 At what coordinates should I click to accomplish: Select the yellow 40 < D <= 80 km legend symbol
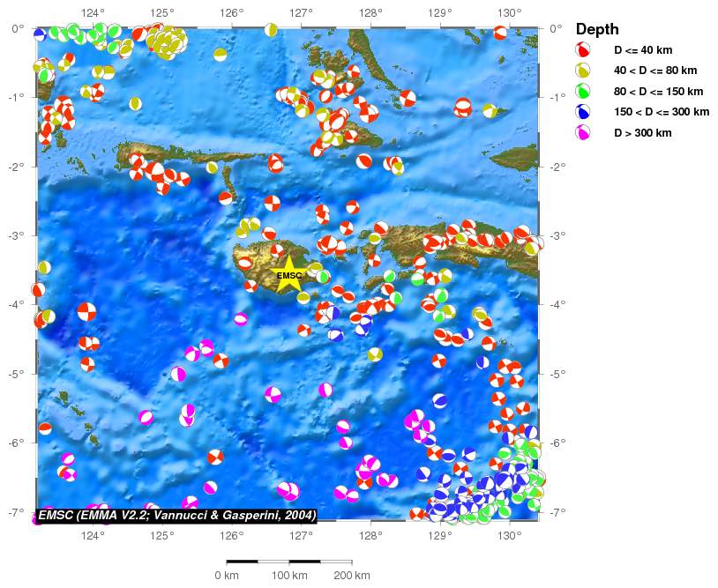(583, 71)
